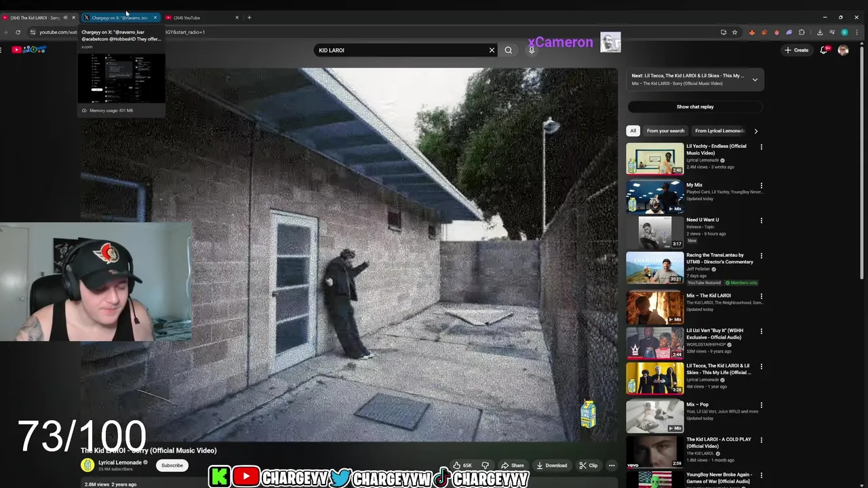Image resolution: width=868 pixels, height=488 pixels.
Task: Open Chrome profile avatar
Action: [x=844, y=32]
